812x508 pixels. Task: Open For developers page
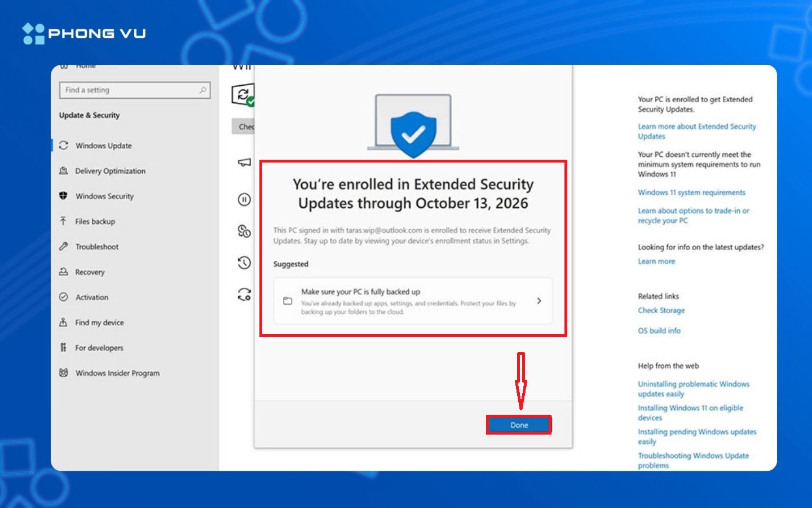[99, 348]
